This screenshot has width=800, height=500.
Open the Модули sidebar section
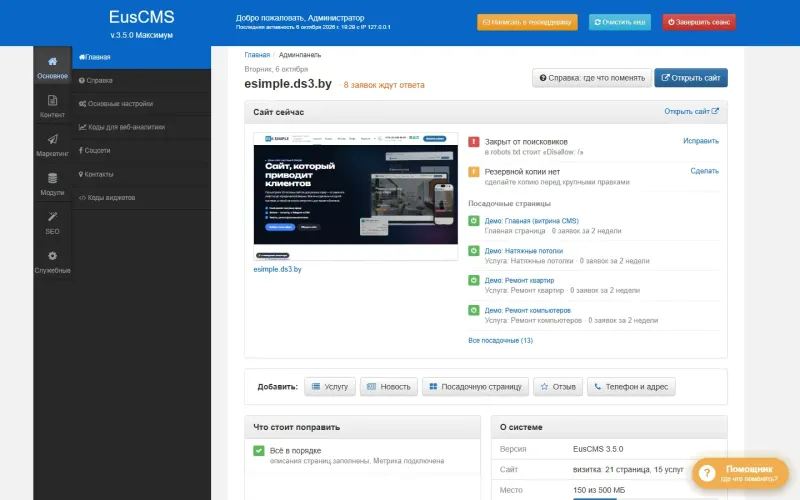click(53, 184)
